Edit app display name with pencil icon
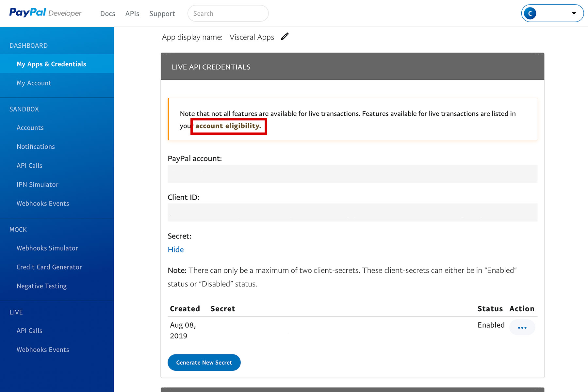The height and width of the screenshot is (392, 588). [x=285, y=36]
